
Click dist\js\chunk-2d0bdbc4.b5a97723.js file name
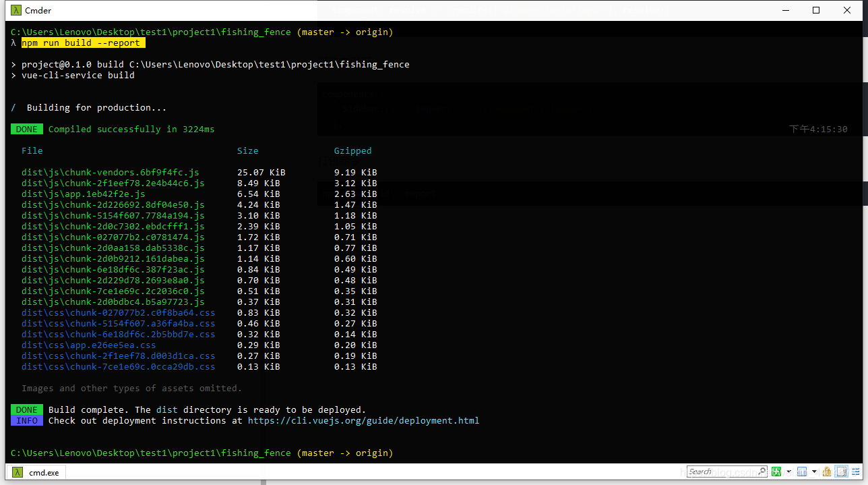click(113, 302)
